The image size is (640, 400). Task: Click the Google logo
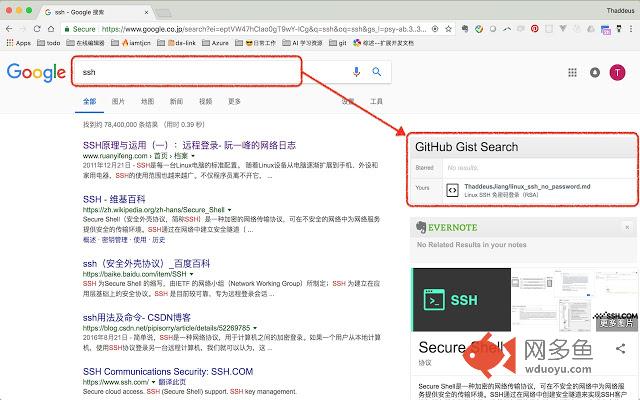[x=36, y=72]
